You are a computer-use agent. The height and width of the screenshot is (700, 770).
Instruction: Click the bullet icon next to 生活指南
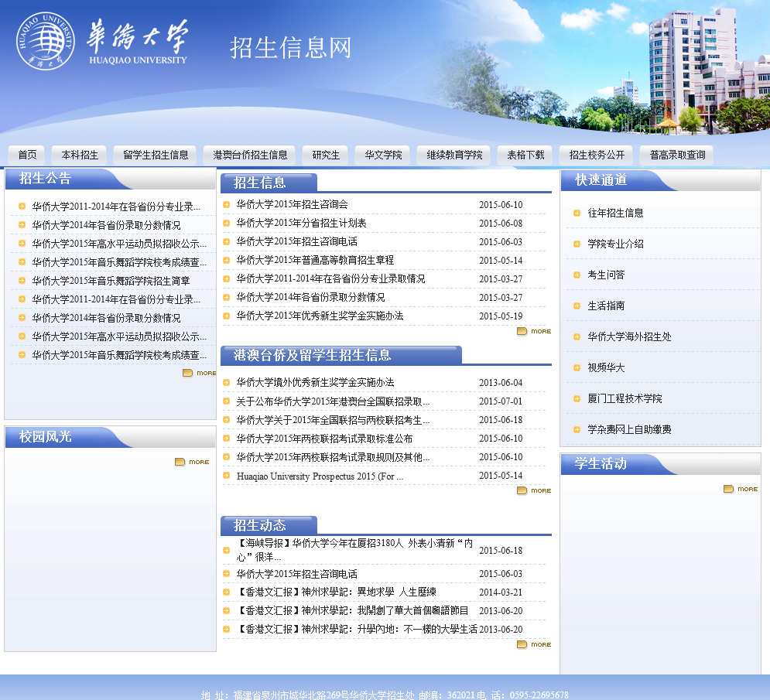(x=577, y=306)
